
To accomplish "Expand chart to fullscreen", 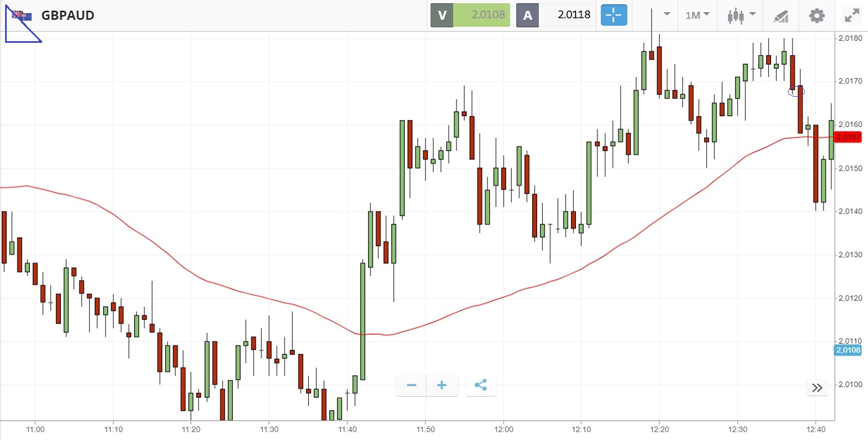I will pyautogui.click(x=851, y=16).
